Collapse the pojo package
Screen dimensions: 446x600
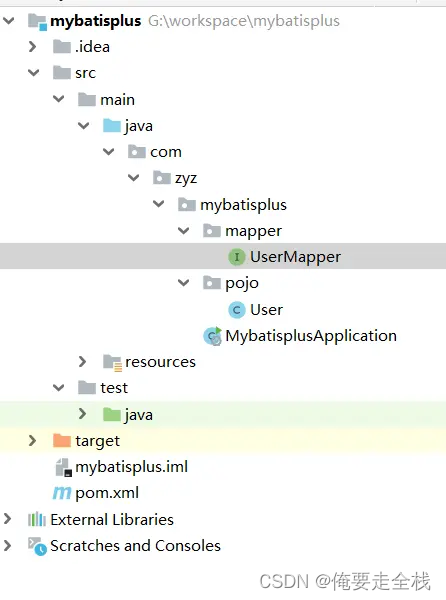pos(184,283)
